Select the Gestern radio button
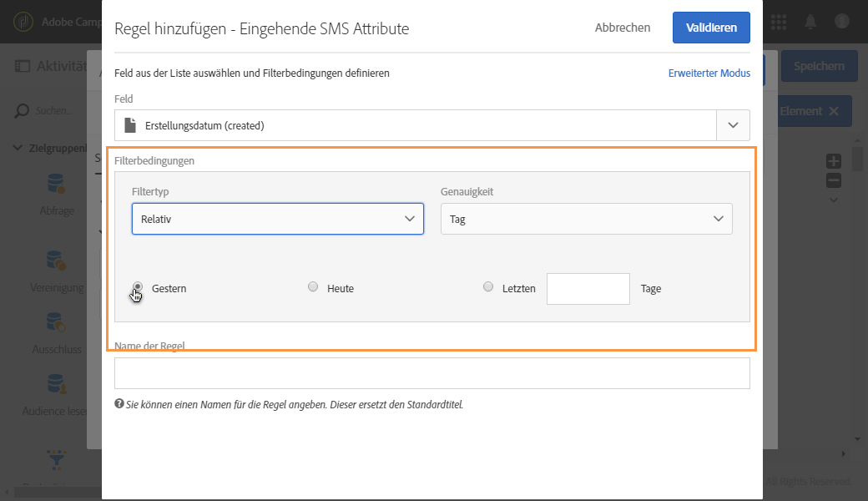The height and width of the screenshot is (501, 868). (x=138, y=287)
